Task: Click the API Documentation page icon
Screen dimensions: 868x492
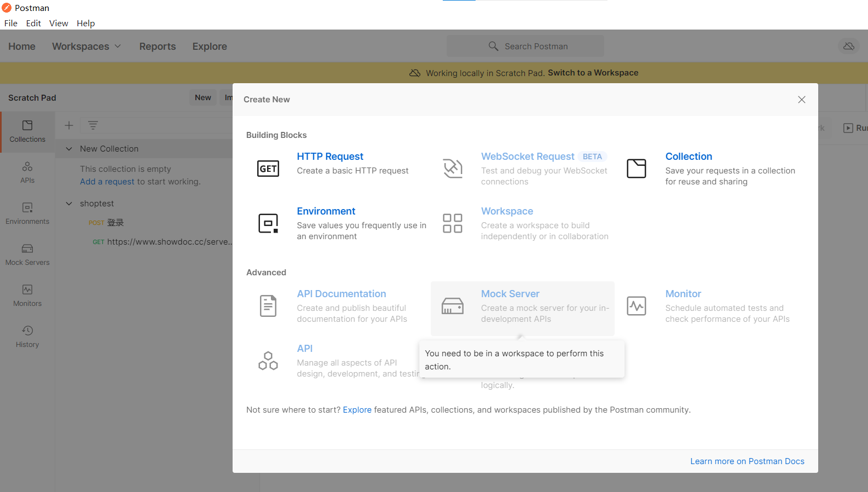Action: pos(268,306)
